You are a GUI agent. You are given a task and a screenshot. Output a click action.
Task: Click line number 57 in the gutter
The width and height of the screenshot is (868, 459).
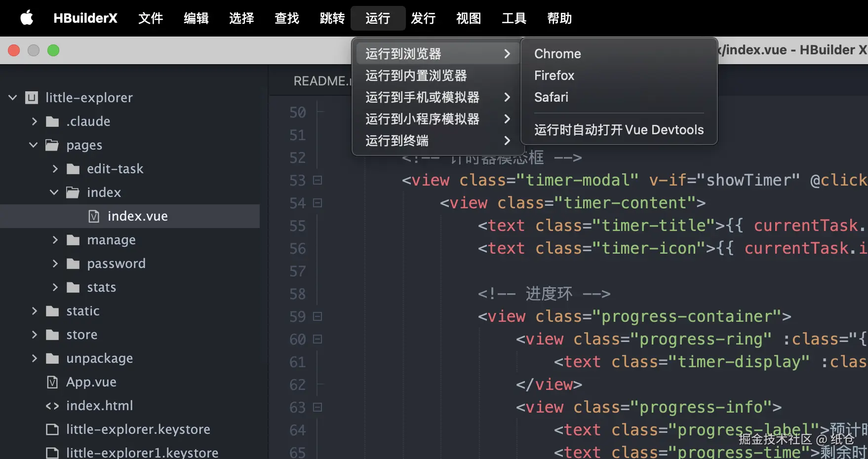click(x=298, y=271)
